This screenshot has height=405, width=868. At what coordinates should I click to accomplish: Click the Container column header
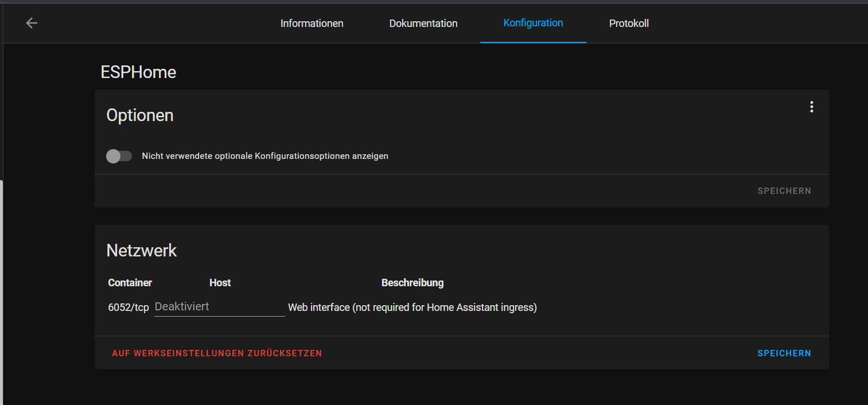point(130,282)
